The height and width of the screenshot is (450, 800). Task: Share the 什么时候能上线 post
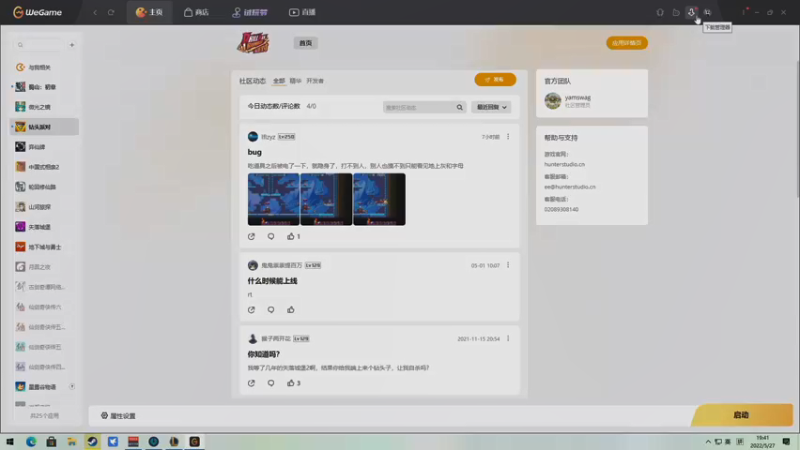pyautogui.click(x=252, y=310)
